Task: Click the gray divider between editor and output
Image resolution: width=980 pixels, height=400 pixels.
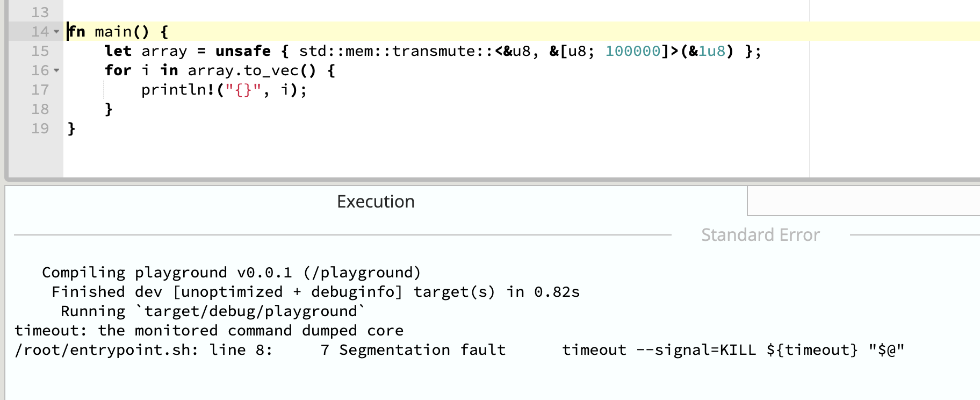Action: click(492, 181)
